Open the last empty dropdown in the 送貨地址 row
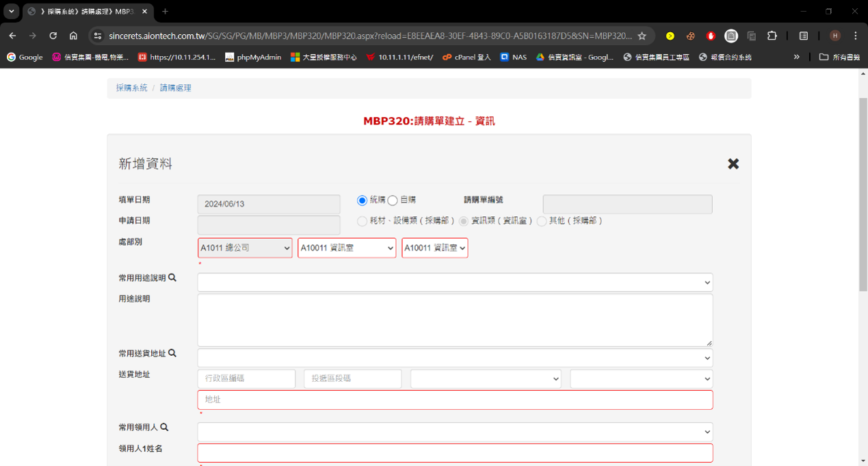The height and width of the screenshot is (466, 868). point(641,378)
